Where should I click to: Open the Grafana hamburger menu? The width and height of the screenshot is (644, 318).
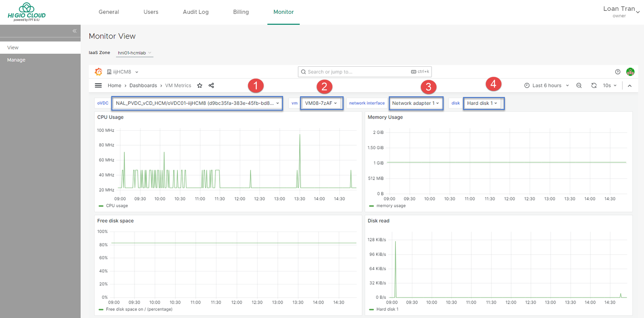[x=98, y=86]
